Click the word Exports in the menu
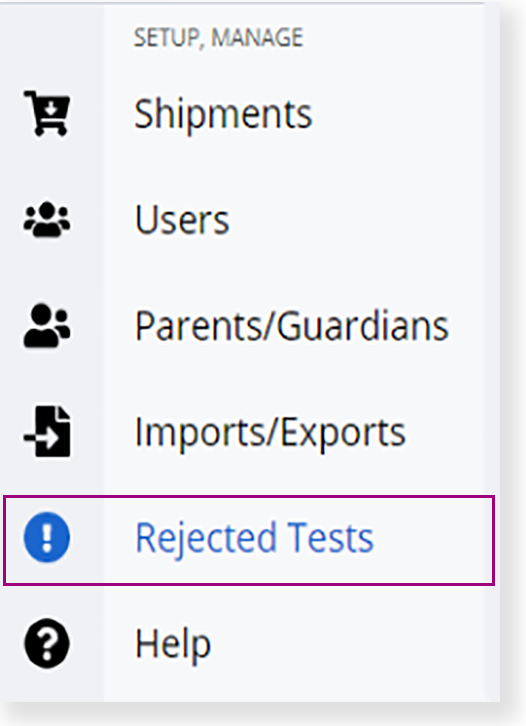This screenshot has height=726, width=526. [x=343, y=432]
